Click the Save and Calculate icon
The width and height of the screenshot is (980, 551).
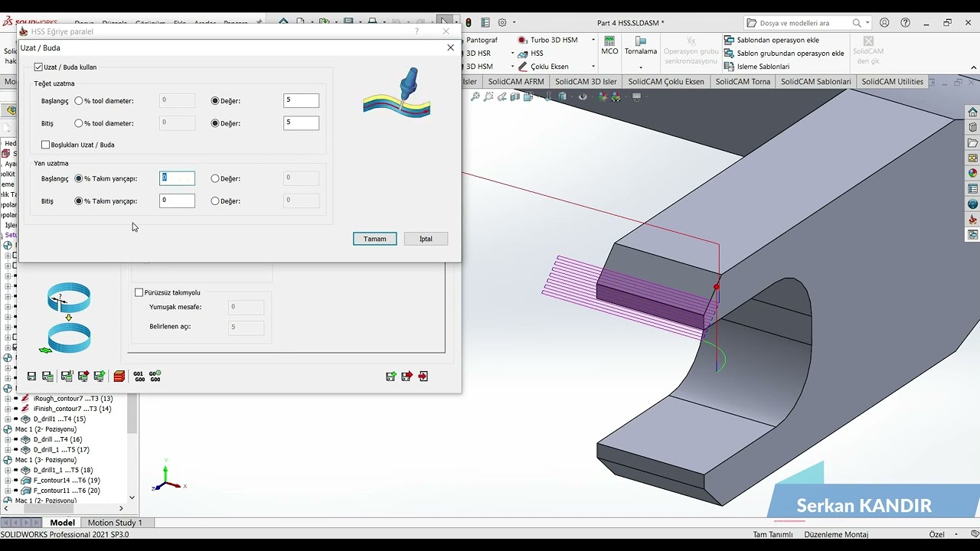tap(47, 377)
